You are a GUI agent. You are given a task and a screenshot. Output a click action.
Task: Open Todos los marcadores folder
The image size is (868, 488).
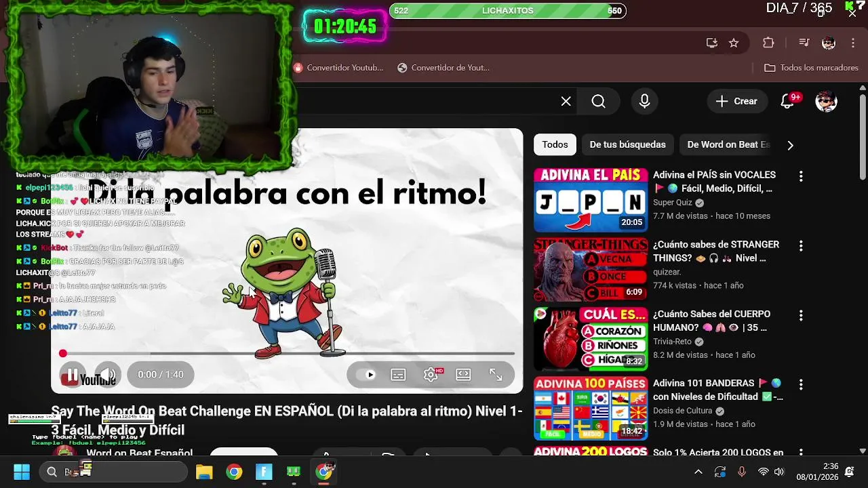[x=811, y=68]
